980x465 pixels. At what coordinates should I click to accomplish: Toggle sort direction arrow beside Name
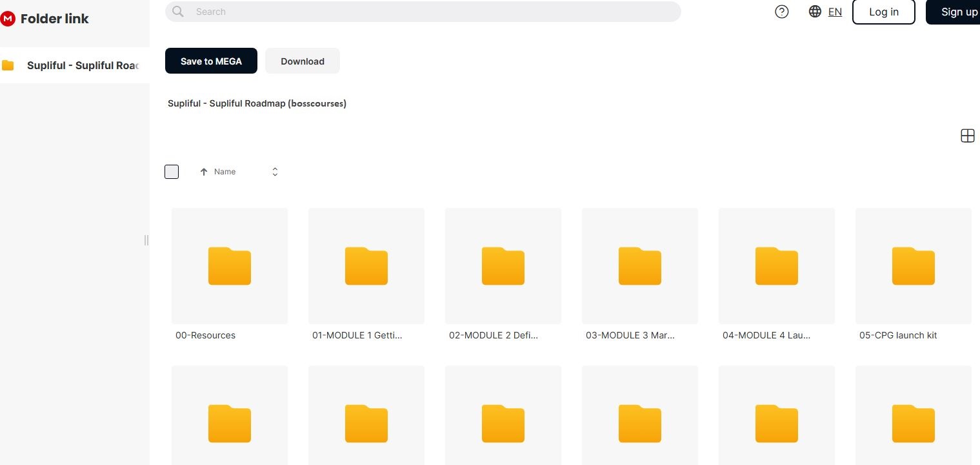pyautogui.click(x=204, y=172)
